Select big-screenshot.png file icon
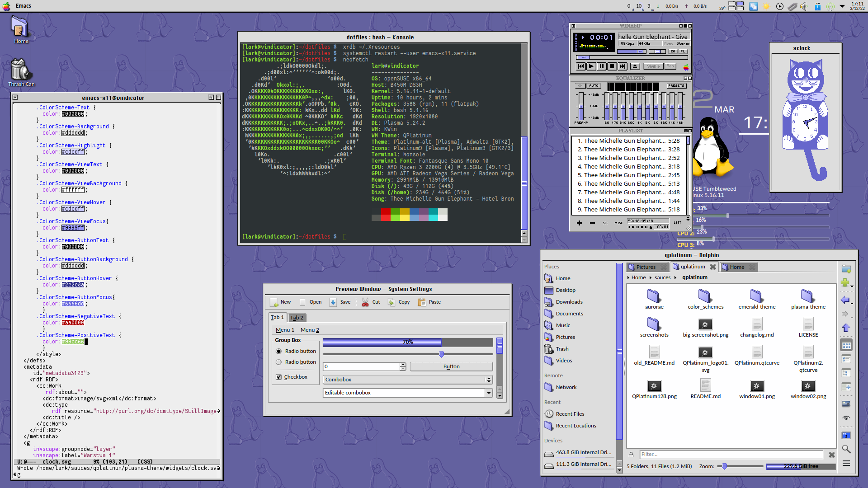The image size is (868, 488). pyautogui.click(x=705, y=324)
